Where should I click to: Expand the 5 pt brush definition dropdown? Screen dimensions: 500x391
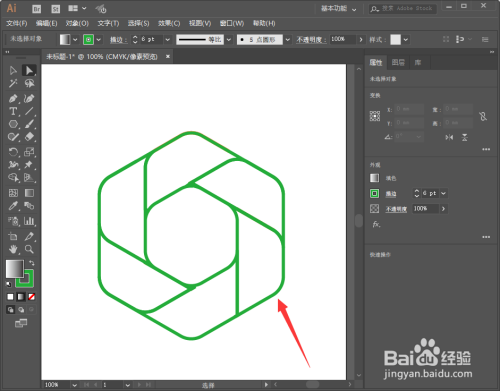coord(288,40)
